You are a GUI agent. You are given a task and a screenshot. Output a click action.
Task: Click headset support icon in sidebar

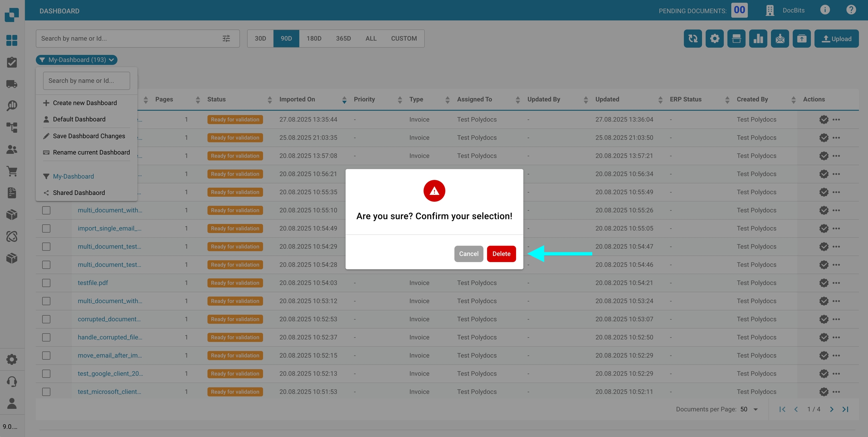(12, 381)
